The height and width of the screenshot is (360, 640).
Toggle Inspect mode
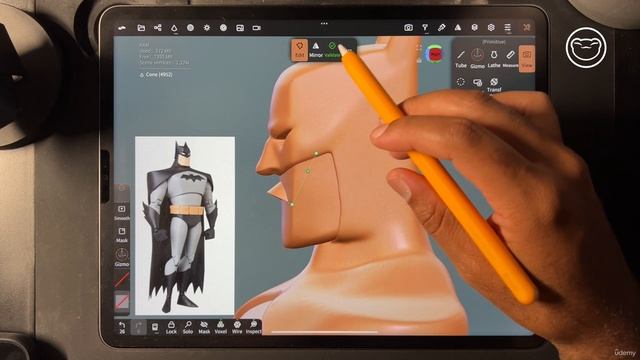pos(253,327)
